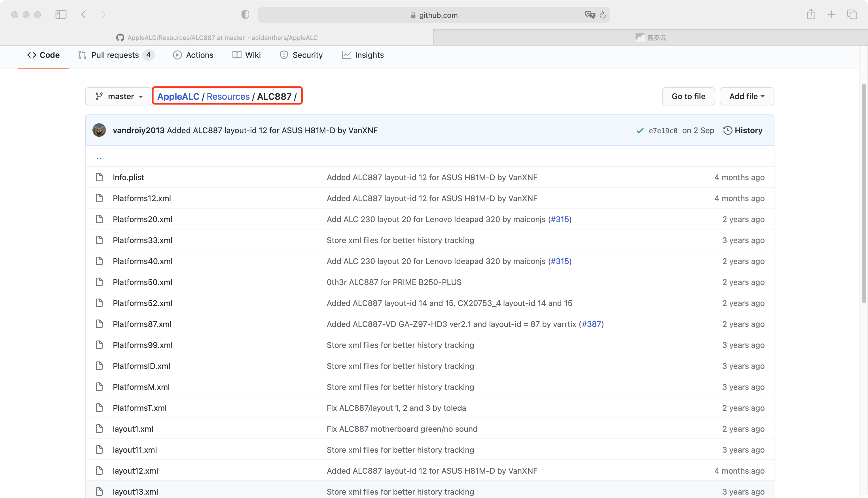Open the Safari share icon

click(811, 14)
